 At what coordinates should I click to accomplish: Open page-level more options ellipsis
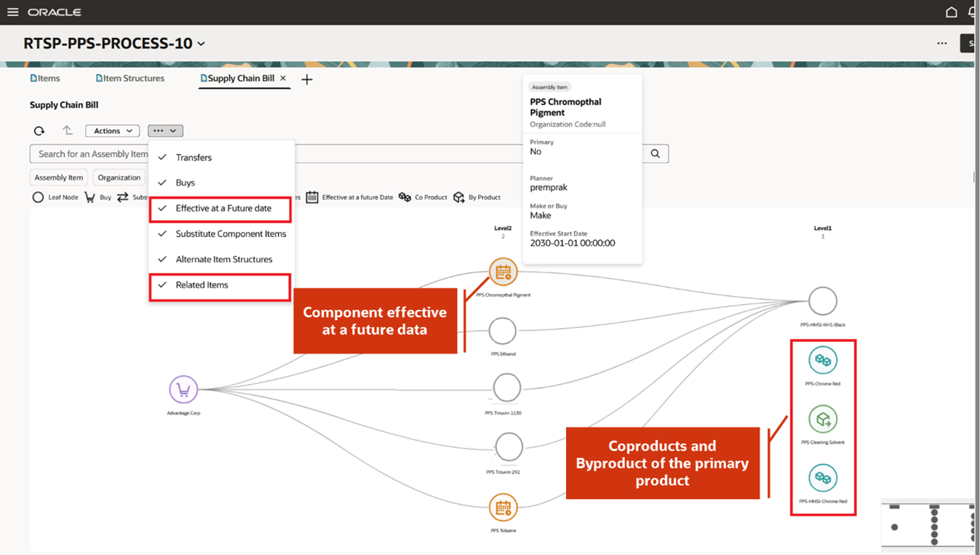click(x=942, y=43)
